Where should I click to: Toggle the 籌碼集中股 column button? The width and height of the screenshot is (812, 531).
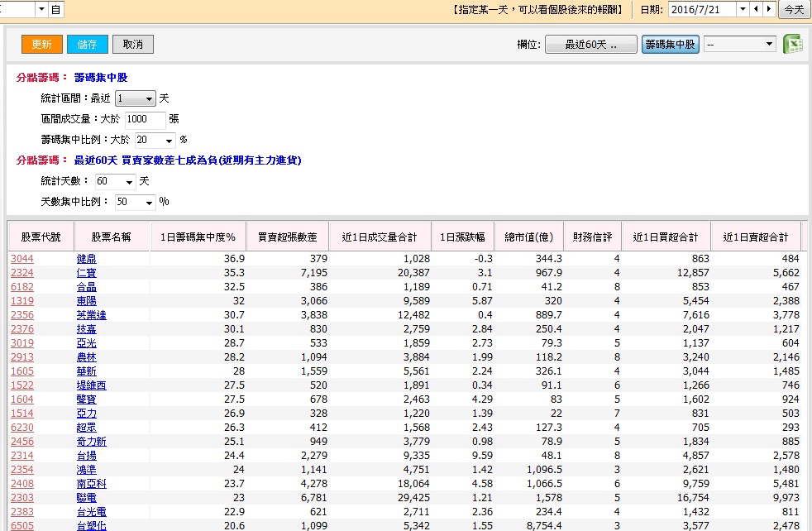(x=670, y=45)
